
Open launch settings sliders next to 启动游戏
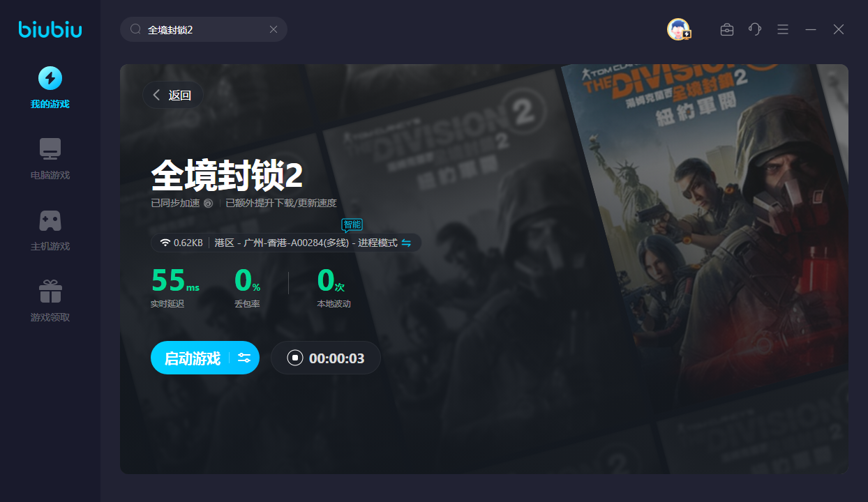tap(244, 358)
